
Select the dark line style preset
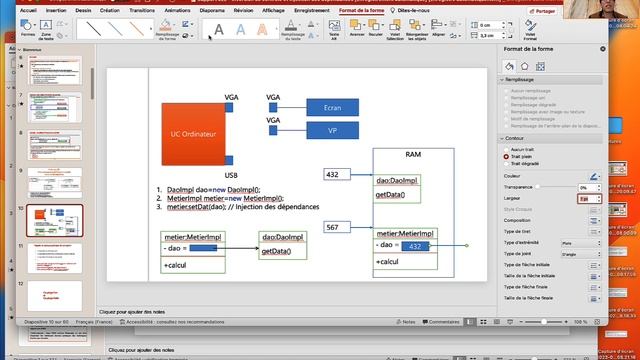(93, 29)
